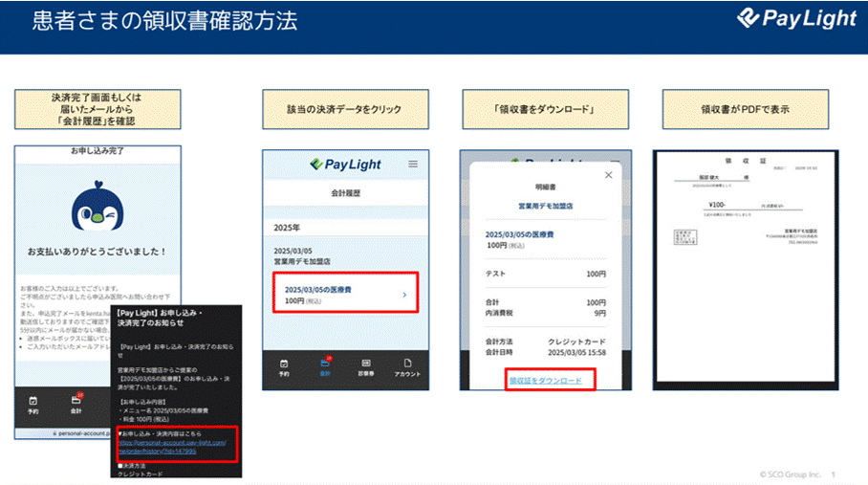The height and width of the screenshot is (485, 868).
Task: Click the 会計履歴 page title
Action: click(x=345, y=193)
